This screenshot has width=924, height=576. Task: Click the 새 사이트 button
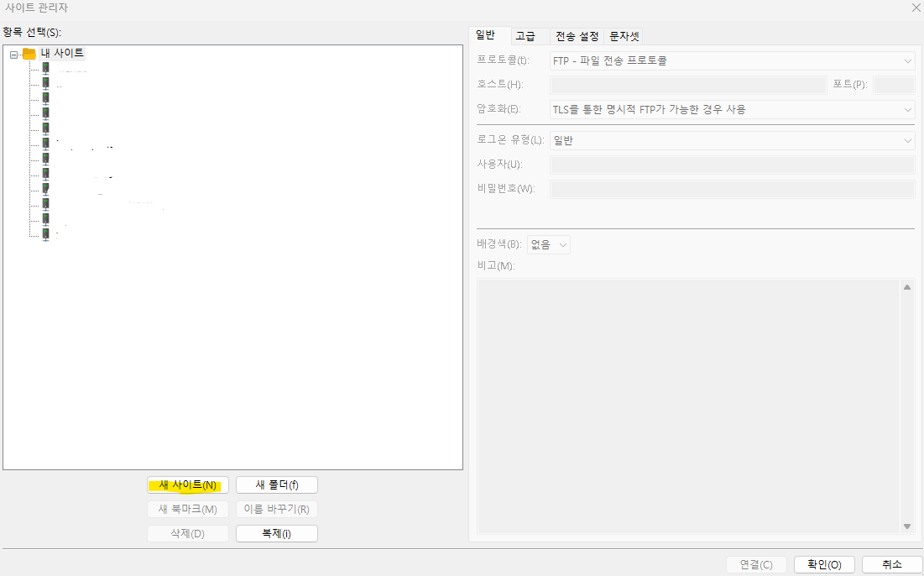187,484
